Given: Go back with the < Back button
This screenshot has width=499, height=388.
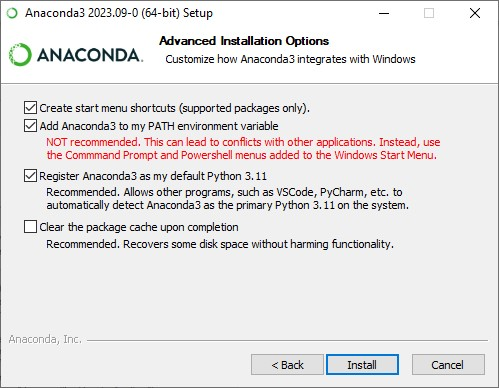Looking at the screenshot, I should click(287, 365).
